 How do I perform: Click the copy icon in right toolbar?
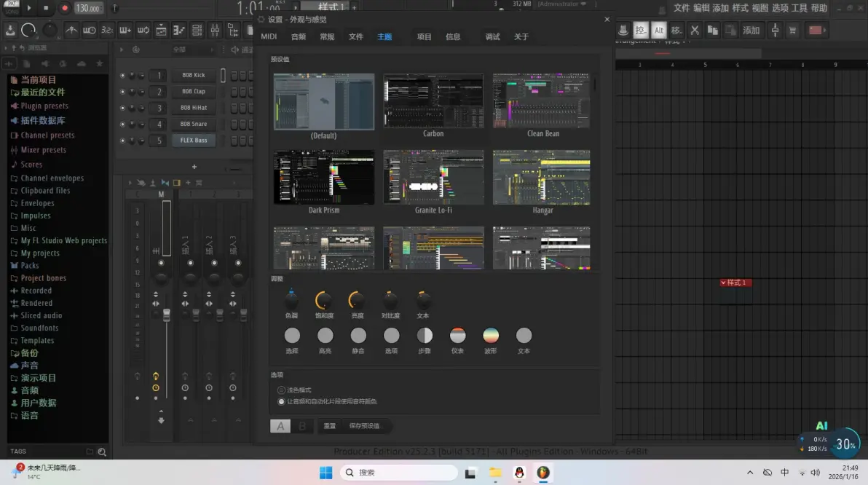click(x=712, y=31)
